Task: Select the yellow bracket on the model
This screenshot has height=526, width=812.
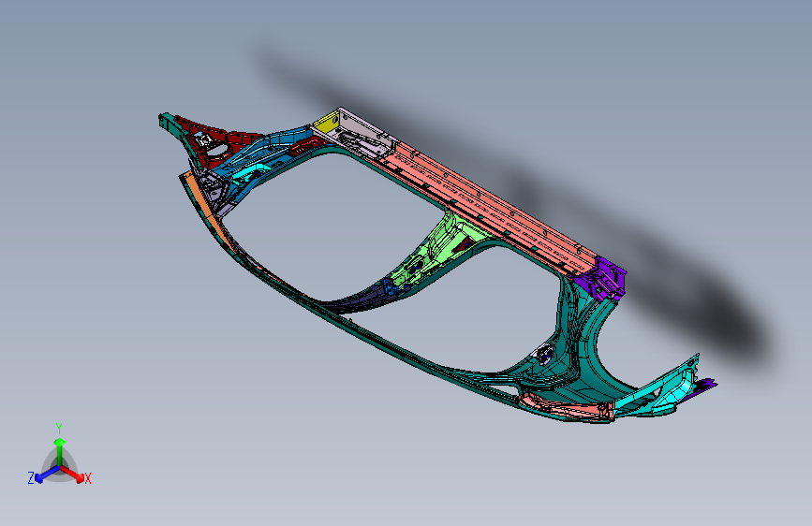Action: (x=327, y=124)
